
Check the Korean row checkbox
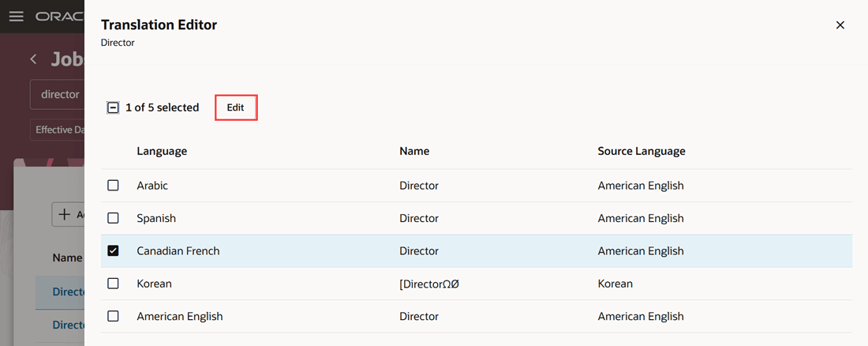pyautogui.click(x=113, y=284)
